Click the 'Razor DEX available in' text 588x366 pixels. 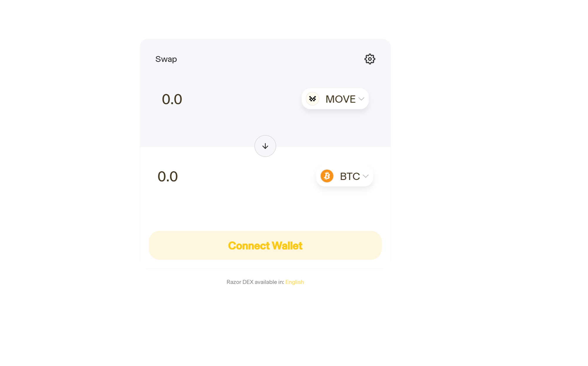(x=255, y=282)
